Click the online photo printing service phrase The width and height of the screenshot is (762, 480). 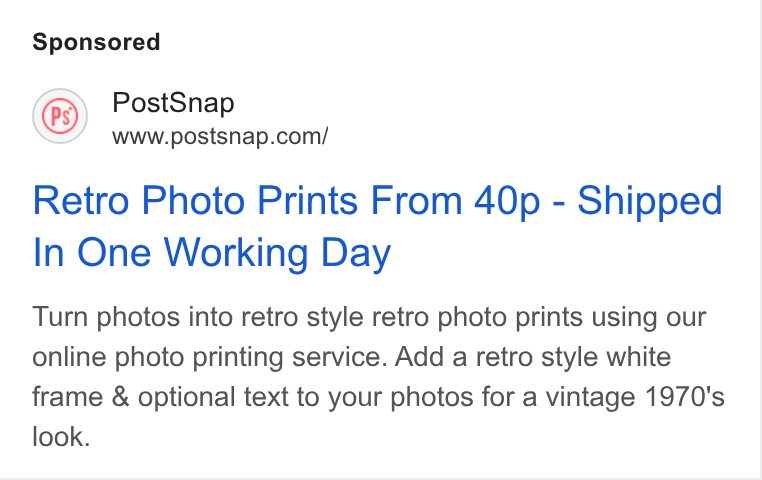tap(209, 358)
